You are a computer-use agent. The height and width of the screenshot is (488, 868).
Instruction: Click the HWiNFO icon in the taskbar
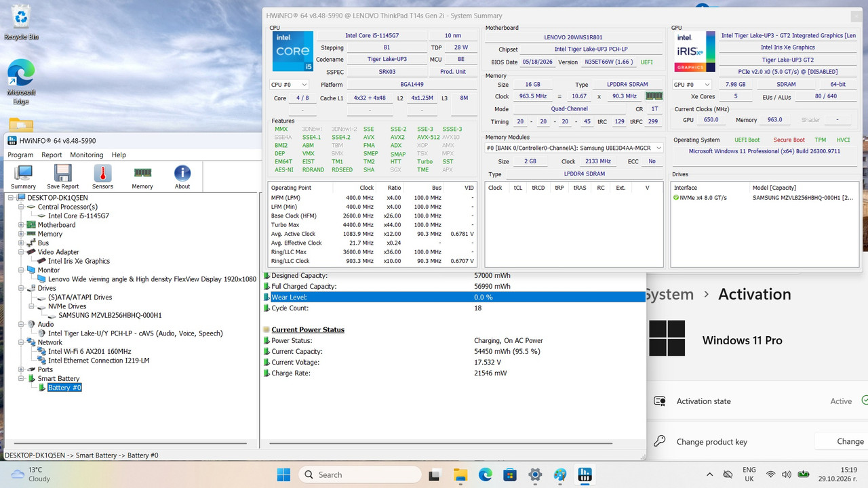pyautogui.click(x=585, y=474)
